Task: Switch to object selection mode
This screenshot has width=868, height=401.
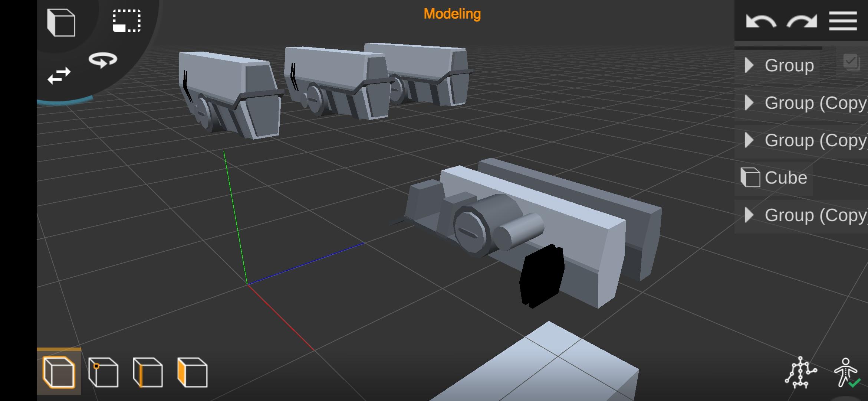Action: tap(59, 372)
